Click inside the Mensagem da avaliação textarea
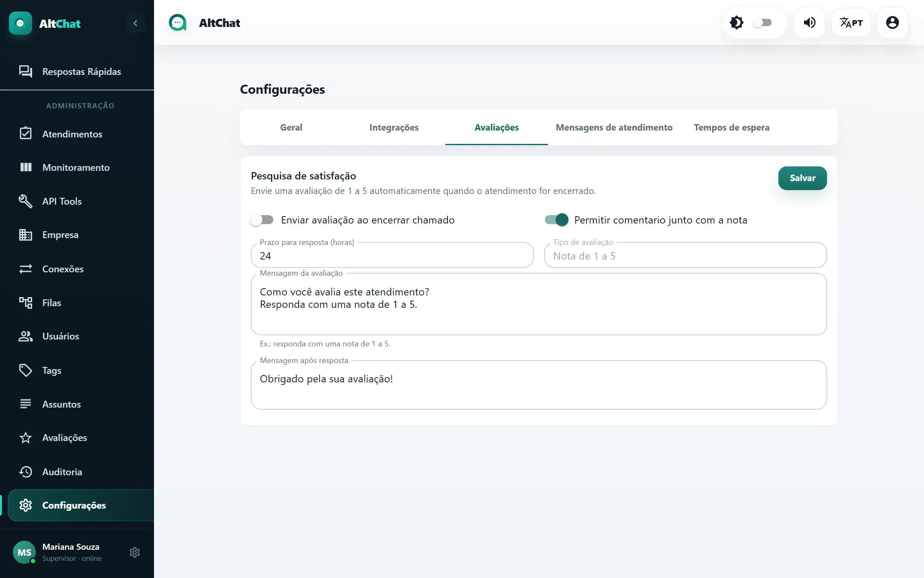The image size is (924, 578). [x=539, y=304]
